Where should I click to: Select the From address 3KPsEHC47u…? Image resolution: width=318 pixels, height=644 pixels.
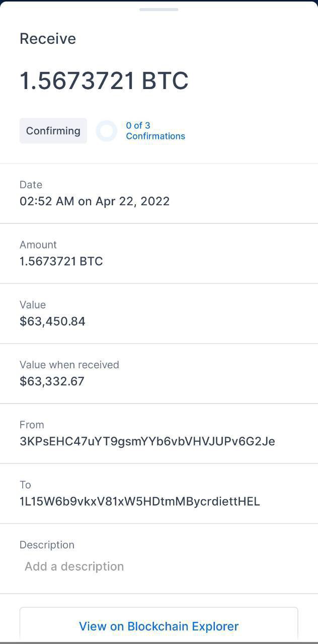pos(147,441)
